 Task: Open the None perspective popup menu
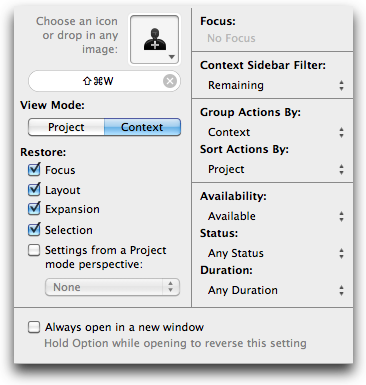click(x=112, y=287)
